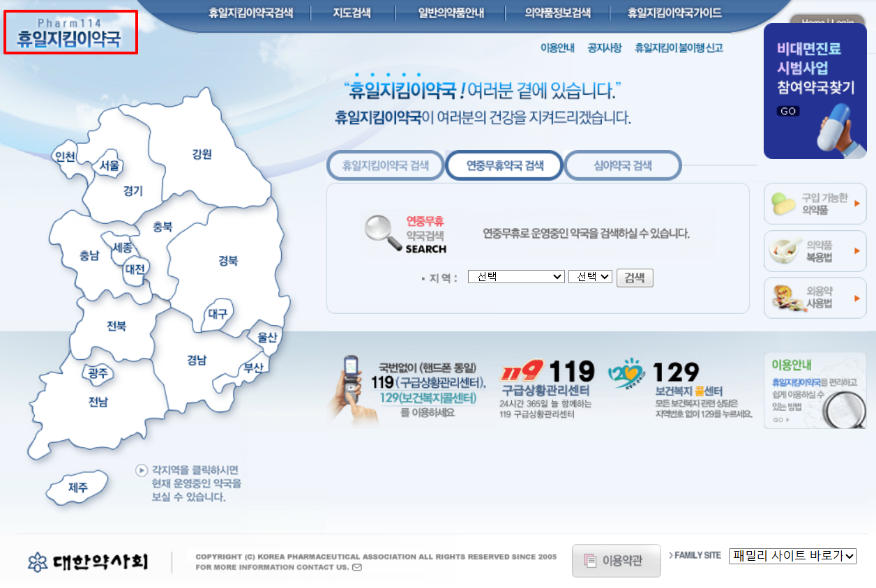876x588 pixels.
Task: Click the contact email envelope icon
Action: [x=357, y=568]
